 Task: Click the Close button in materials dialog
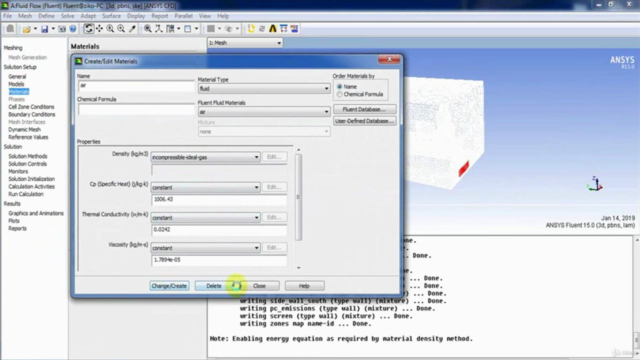(x=259, y=286)
